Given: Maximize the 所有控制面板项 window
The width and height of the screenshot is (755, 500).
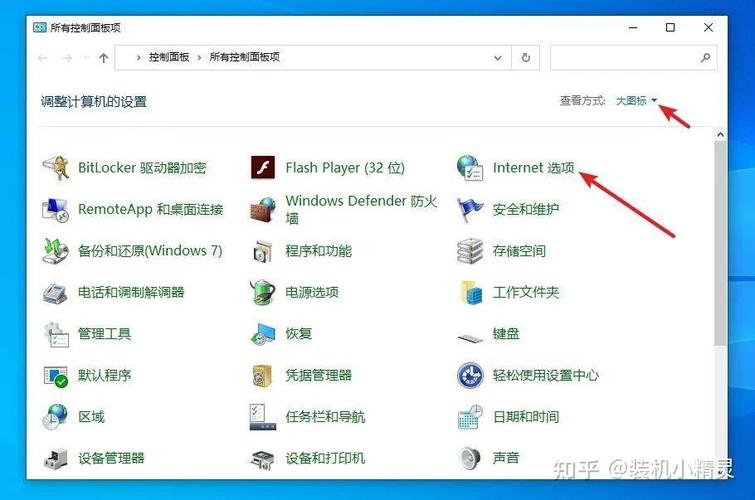Looking at the screenshot, I should pyautogui.click(x=670, y=27).
